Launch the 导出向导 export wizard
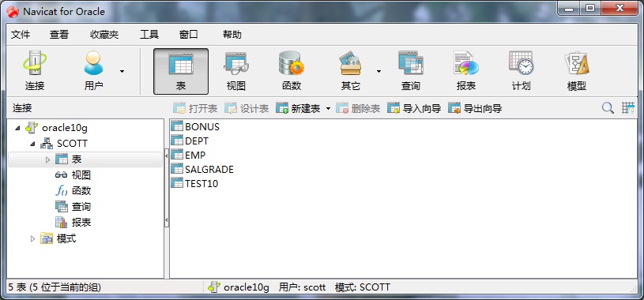644x300 pixels. click(475, 108)
